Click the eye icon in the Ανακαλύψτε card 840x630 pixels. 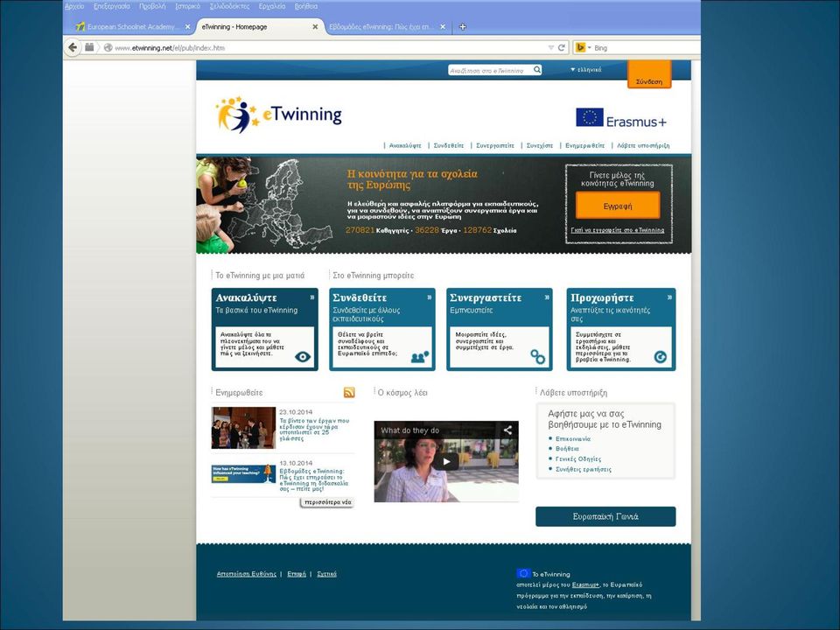(303, 357)
